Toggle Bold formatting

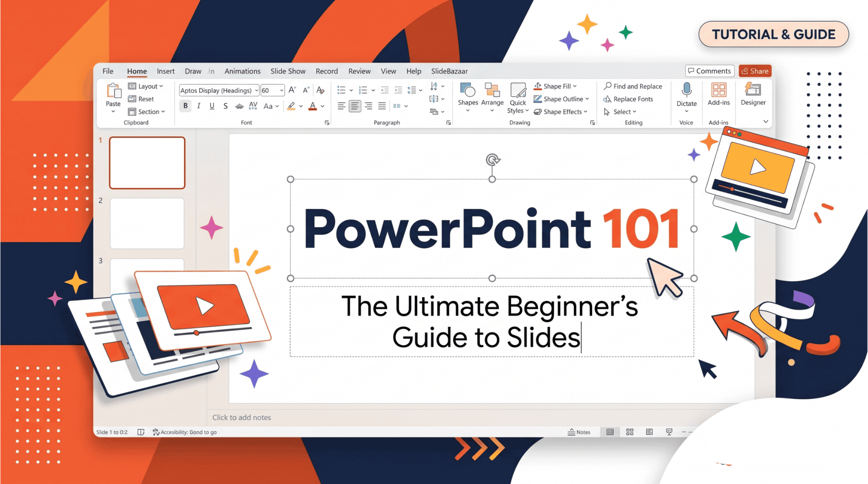click(185, 106)
